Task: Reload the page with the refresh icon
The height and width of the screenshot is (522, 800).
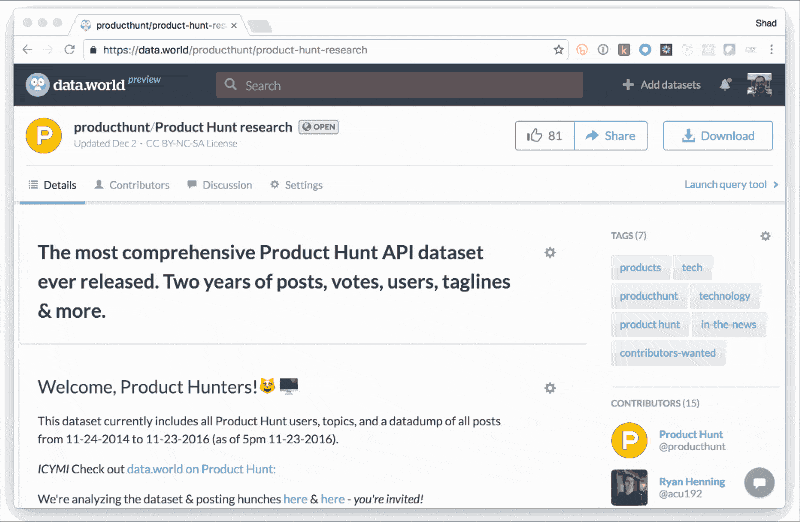Action: click(69, 49)
